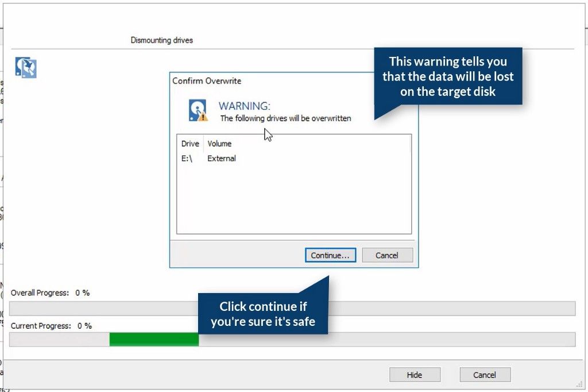
Task: Click the hard drive warning icon
Action: click(198, 110)
